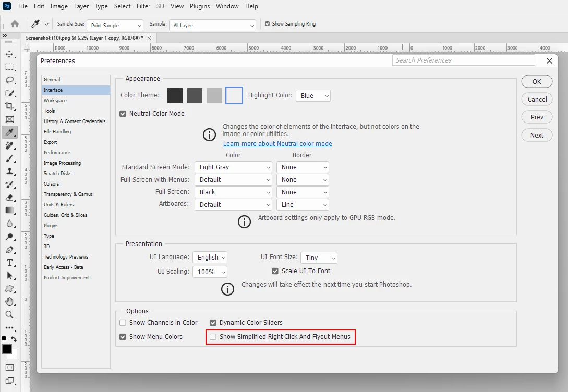Uncheck Dynamic Color Sliders

(213, 323)
